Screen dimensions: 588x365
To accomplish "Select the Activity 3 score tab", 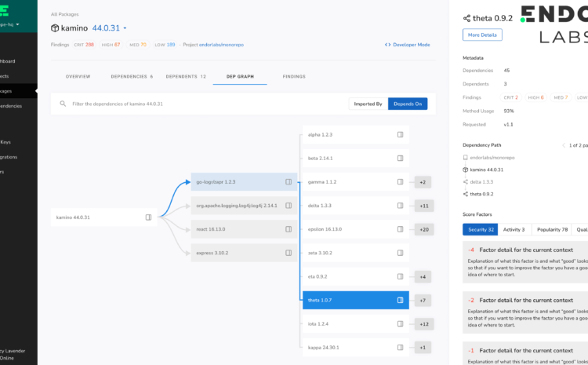I will [x=514, y=229].
